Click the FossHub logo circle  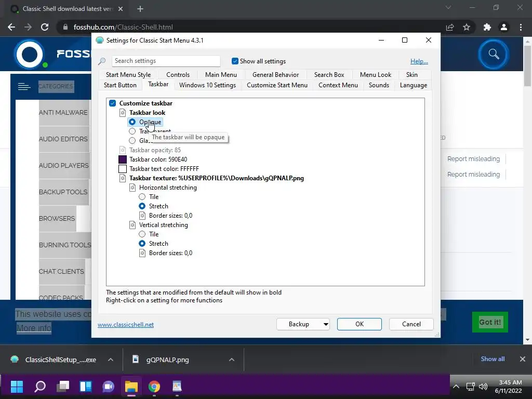30,54
